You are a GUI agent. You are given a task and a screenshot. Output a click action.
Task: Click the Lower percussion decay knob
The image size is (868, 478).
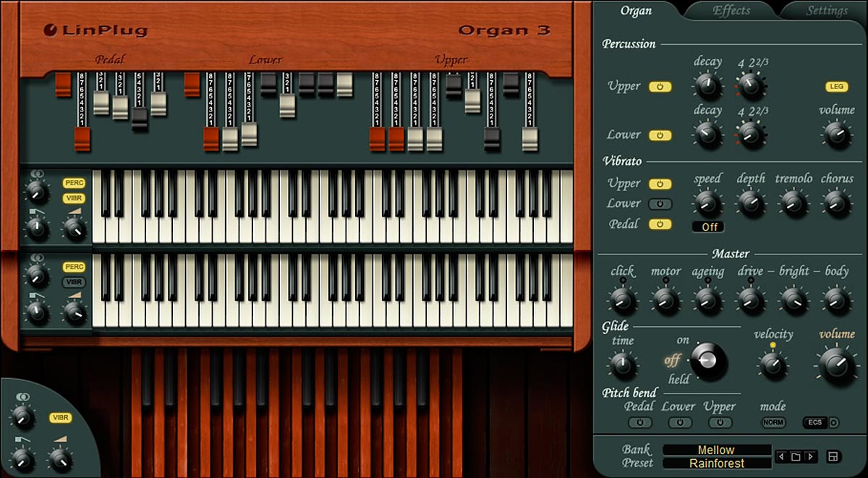tap(708, 135)
